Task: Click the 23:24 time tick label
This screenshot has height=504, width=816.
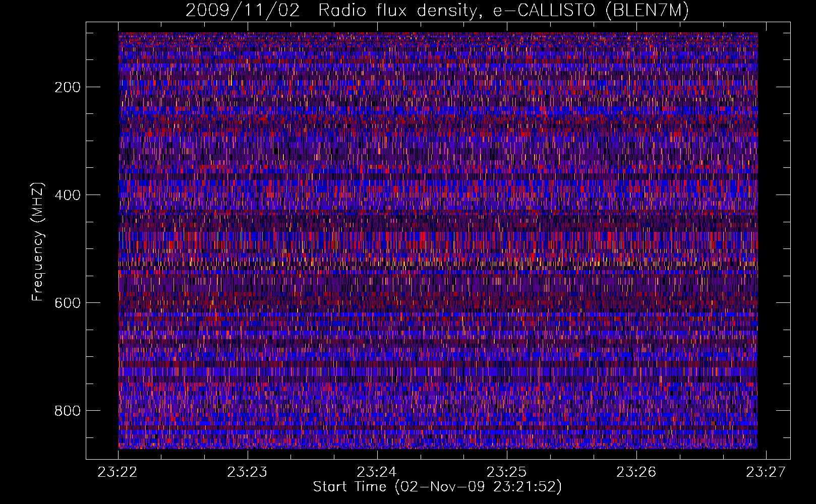Action: [377, 472]
